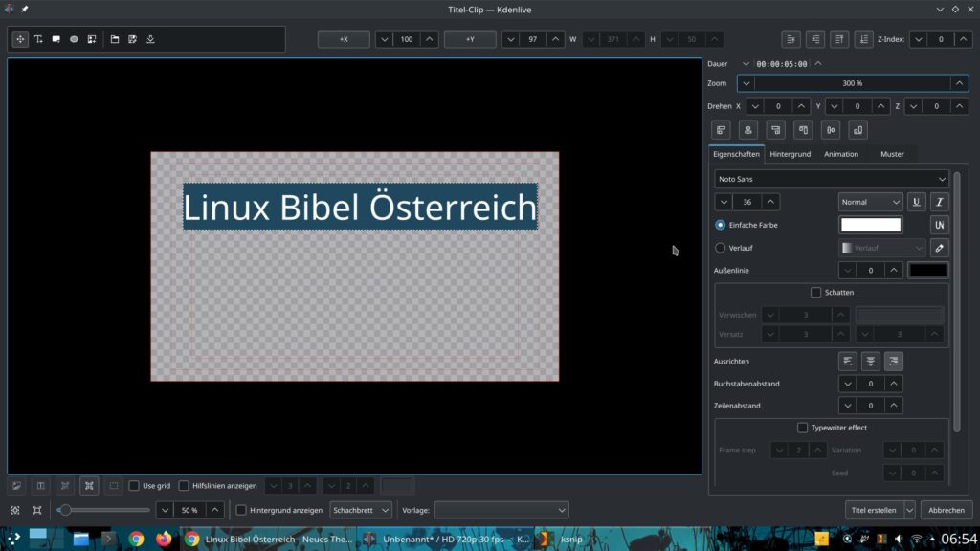The image size is (980, 551).
Task: Click the save-as title icon
Action: pos(132,39)
